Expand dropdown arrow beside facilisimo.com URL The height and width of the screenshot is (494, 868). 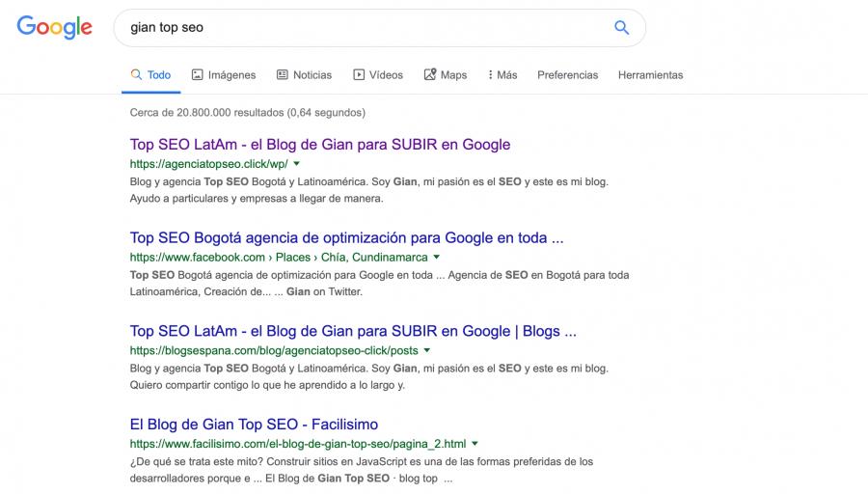pos(475,445)
